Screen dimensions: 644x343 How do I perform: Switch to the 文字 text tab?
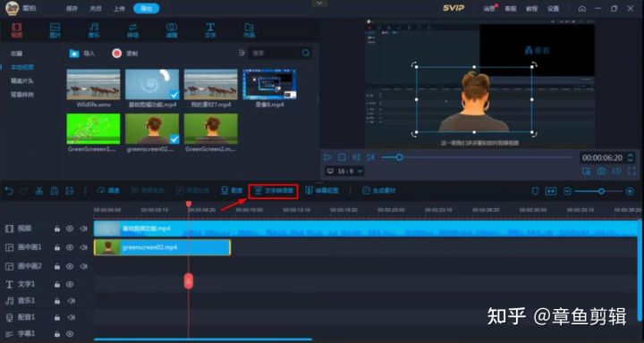coord(210,30)
